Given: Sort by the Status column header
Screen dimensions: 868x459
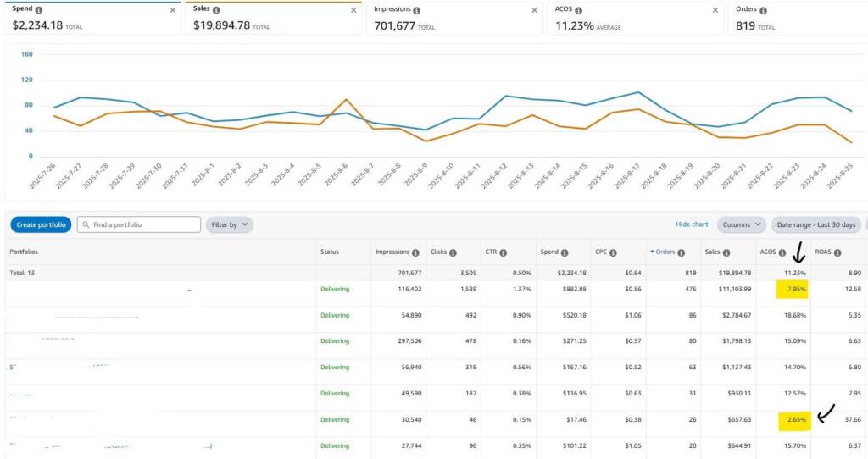Looking at the screenshot, I should click(330, 252).
